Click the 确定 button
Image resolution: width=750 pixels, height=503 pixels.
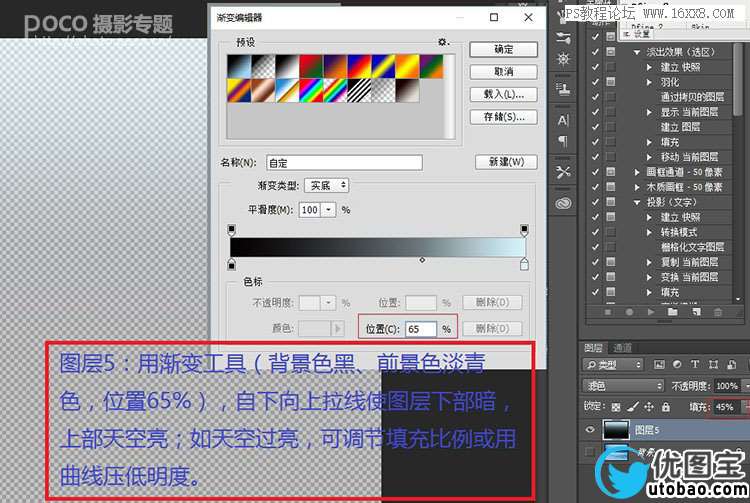[503, 49]
